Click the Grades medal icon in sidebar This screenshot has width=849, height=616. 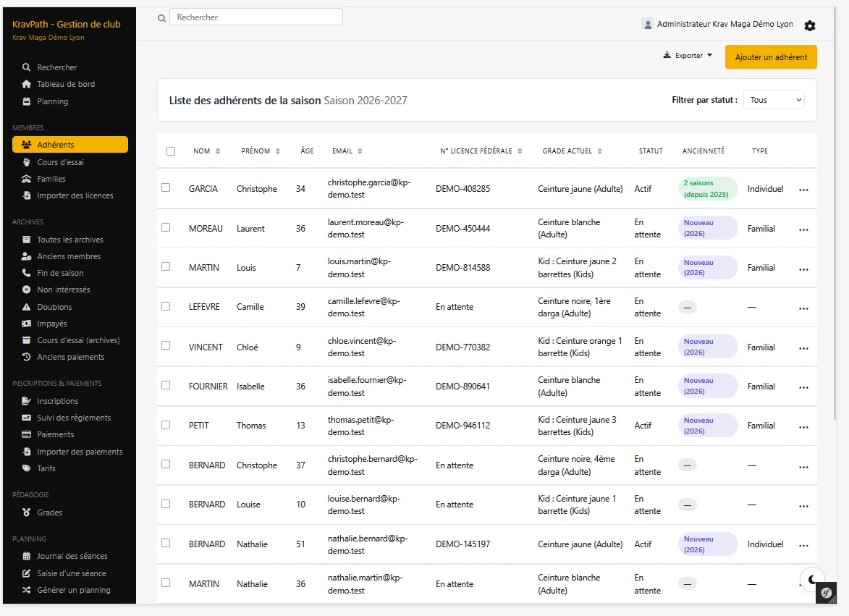tap(26, 512)
